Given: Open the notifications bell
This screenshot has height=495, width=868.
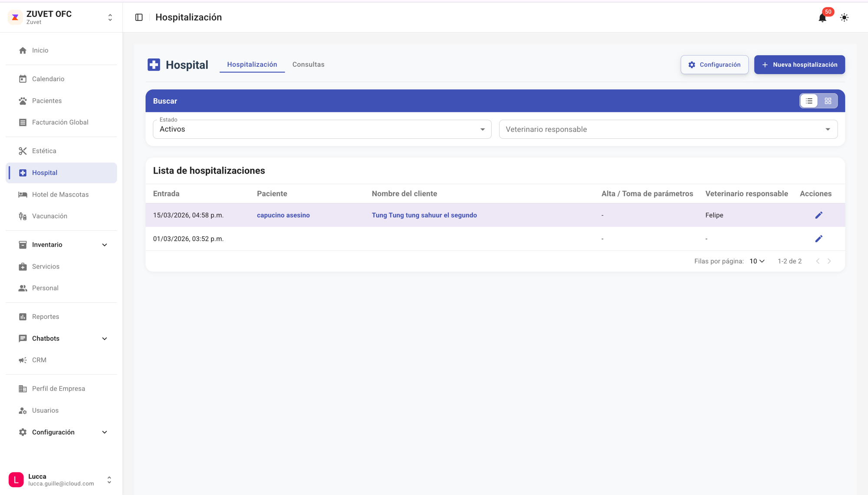Looking at the screenshot, I should tap(822, 18).
